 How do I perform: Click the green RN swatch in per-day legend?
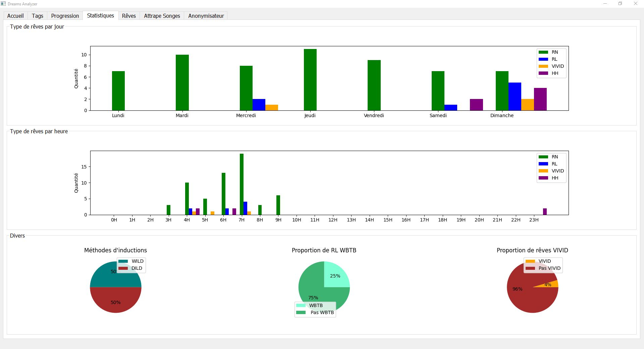[543, 52]
